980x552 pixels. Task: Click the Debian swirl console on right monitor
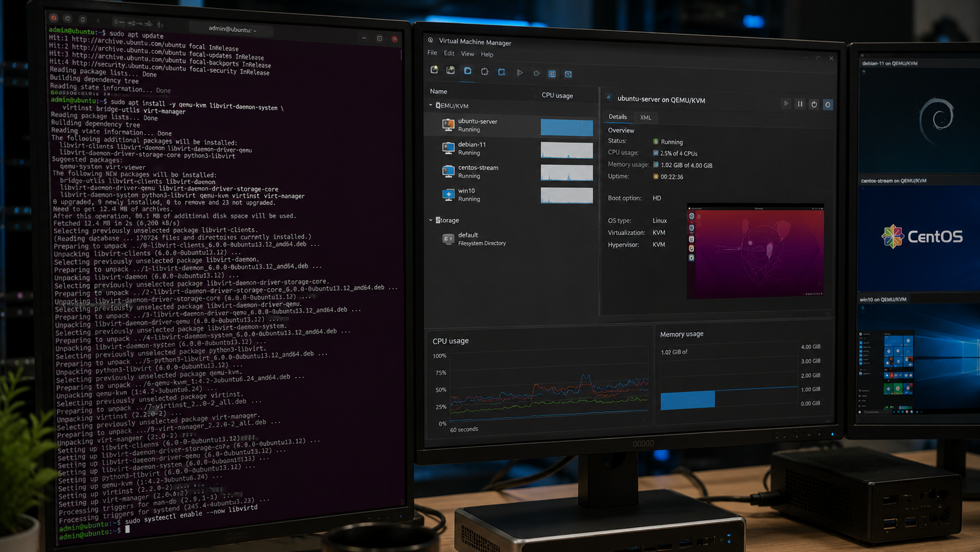(918, 120)
